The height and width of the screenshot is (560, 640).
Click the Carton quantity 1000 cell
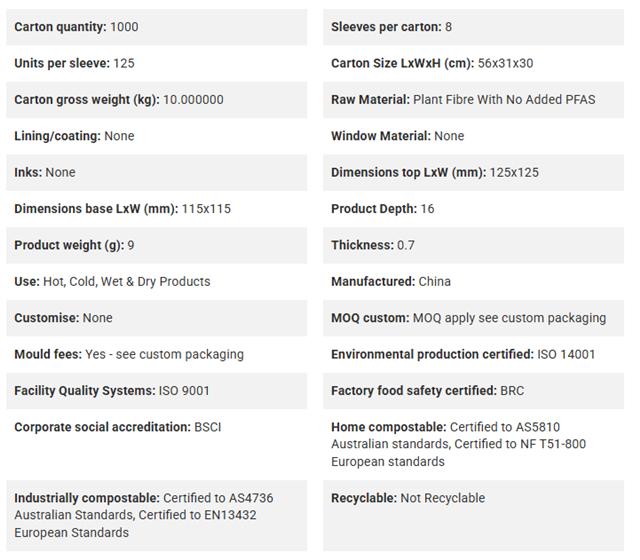(157, 27)
